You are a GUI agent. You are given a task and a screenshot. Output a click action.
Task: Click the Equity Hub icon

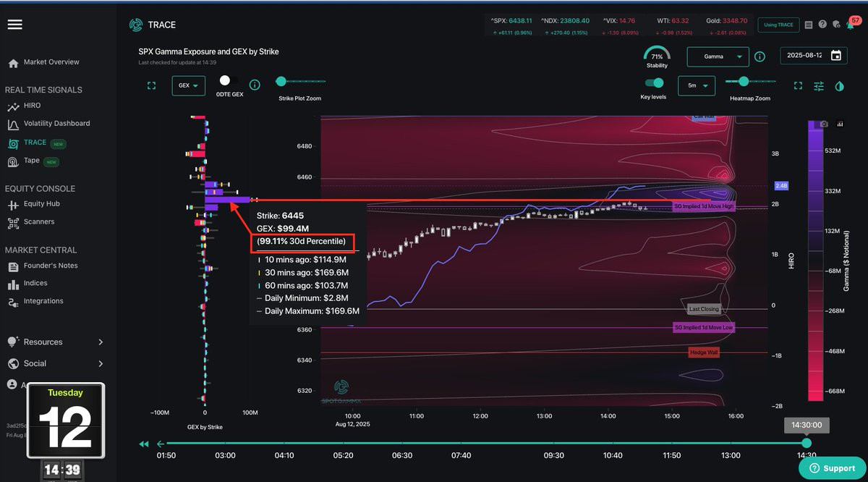point(13,205)
